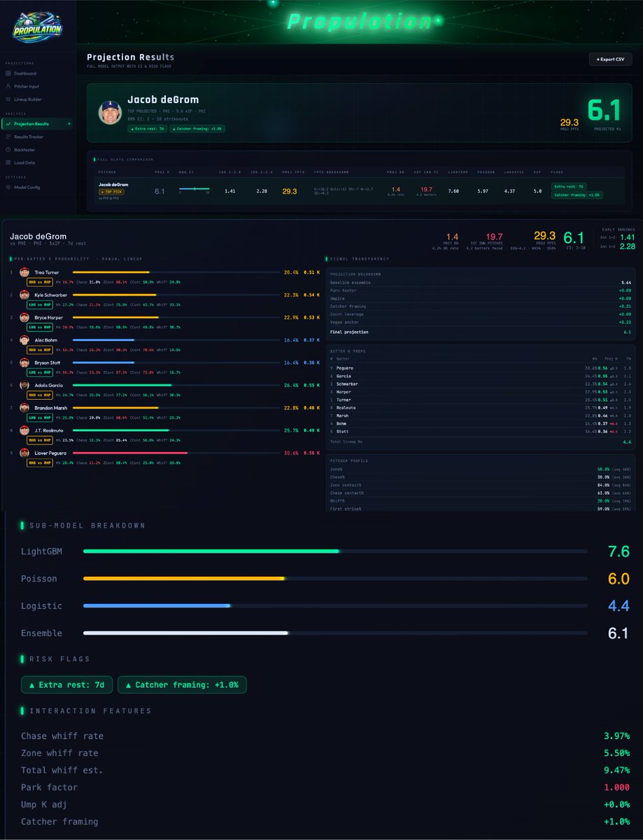643x840 pixels.
Task: Click the Vegas anchor row
Action: pyautogui.click(x=481, y=323)
